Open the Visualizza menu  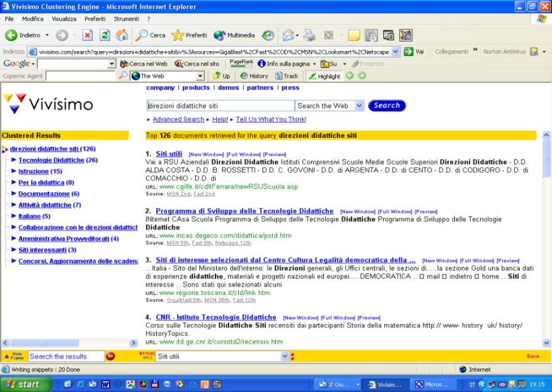coord(64,19)
